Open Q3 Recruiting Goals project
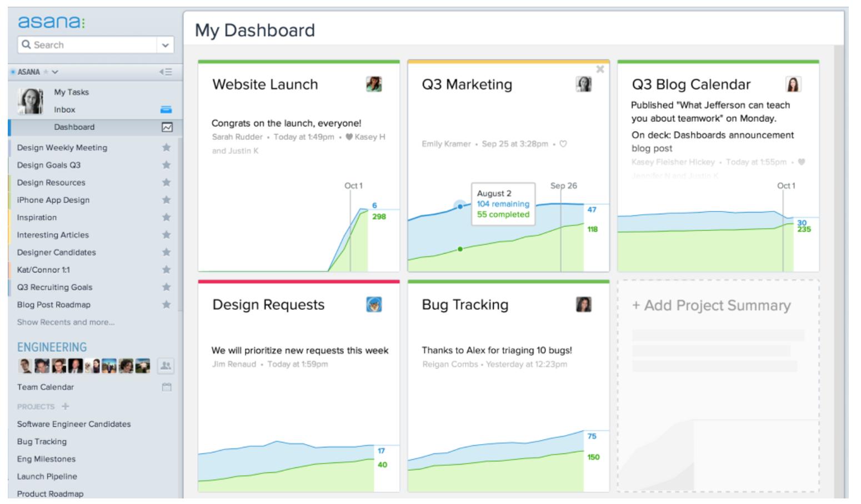The height and width of the screenshot is (504, 861). [54, 287]
